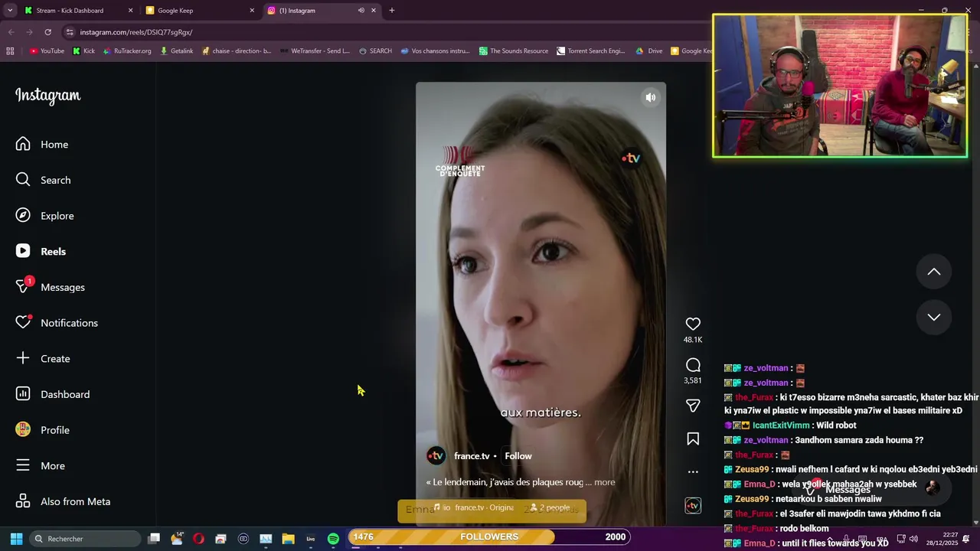980x551 pixels.
Task: Open the Drive bookmark
Action: (649, 51)
